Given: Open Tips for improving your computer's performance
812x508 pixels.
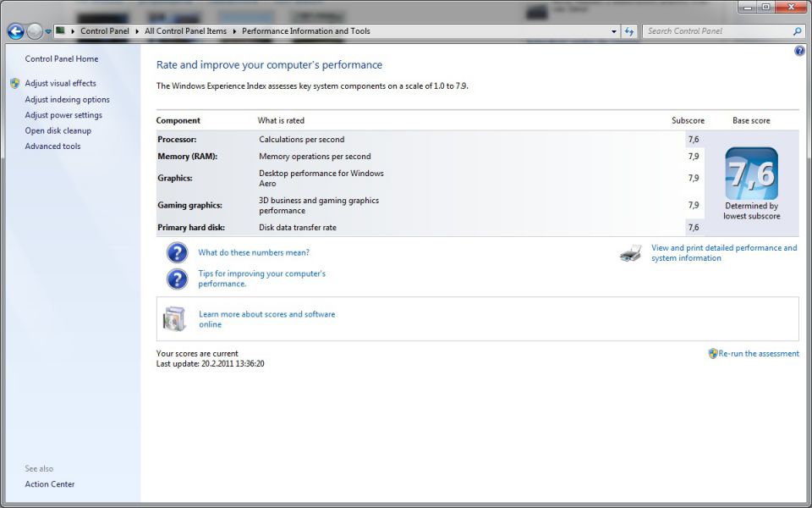Looking at the screenshot, I should coord(262,279).
